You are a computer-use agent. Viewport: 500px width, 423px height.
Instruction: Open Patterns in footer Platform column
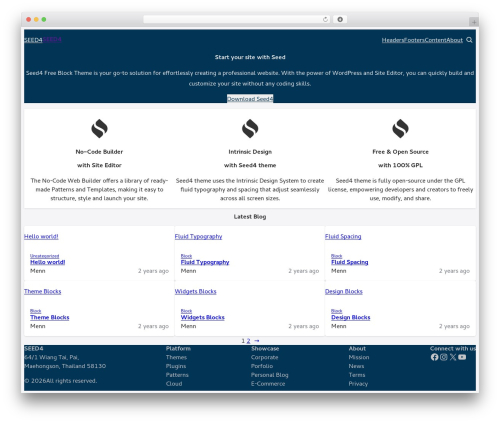(177, 375)
